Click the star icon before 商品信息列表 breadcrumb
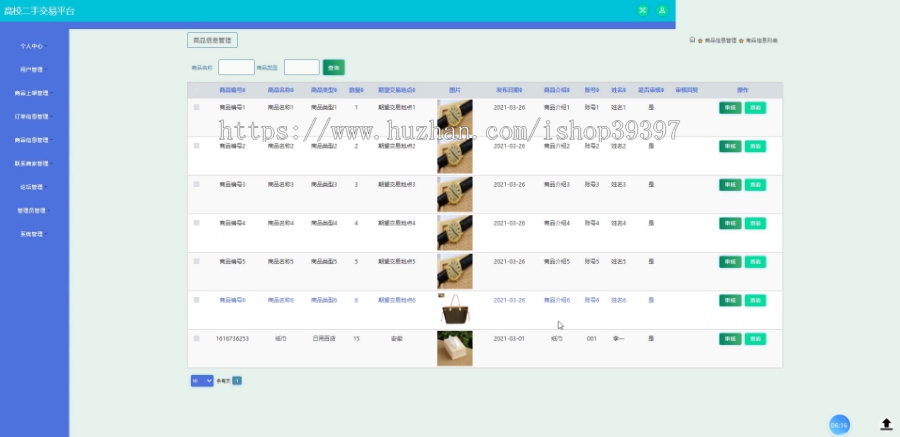This screenshot has height=437, width=900. (x=741, y=41)
